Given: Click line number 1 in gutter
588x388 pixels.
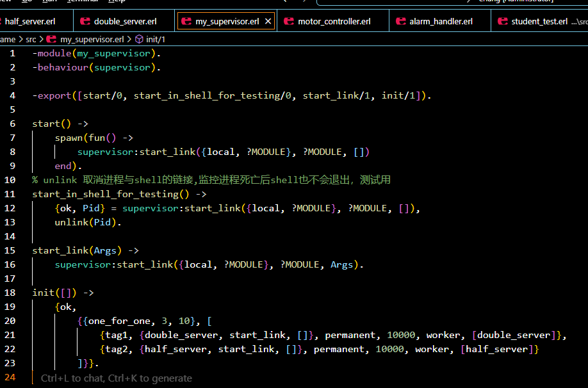Looking at the screenshot, I should [12, 54].
